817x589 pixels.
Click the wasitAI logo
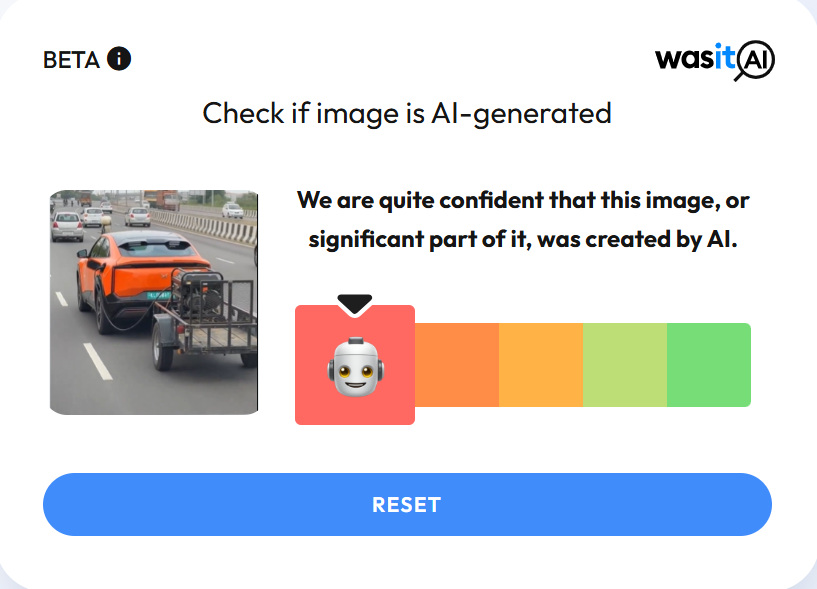tap(715, 60)
